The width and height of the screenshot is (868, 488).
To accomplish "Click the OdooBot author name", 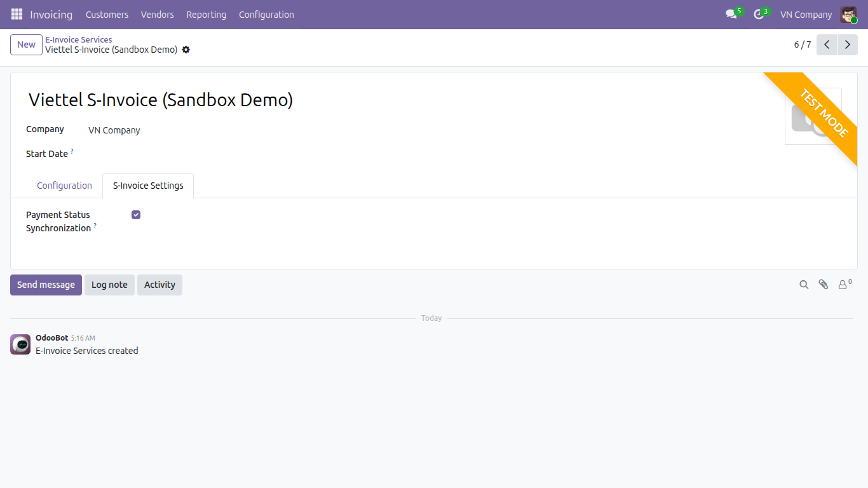I will pyautogui.click(x=51, y=338).
